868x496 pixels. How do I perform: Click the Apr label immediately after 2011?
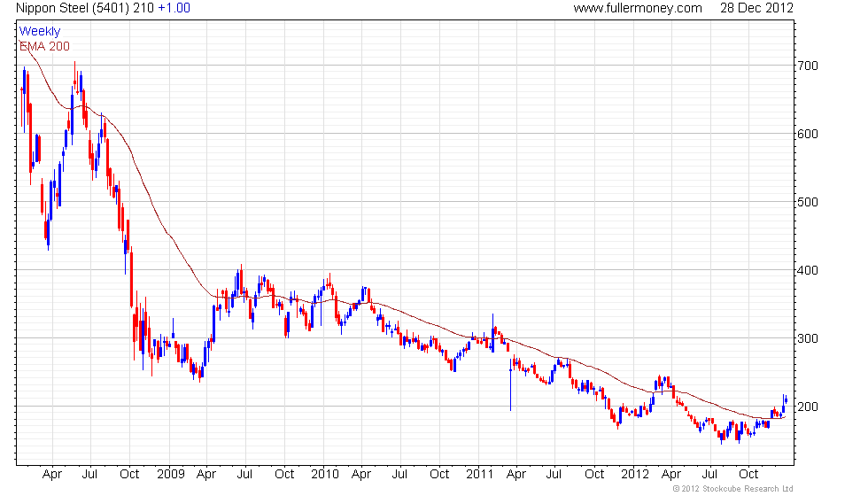516,475
